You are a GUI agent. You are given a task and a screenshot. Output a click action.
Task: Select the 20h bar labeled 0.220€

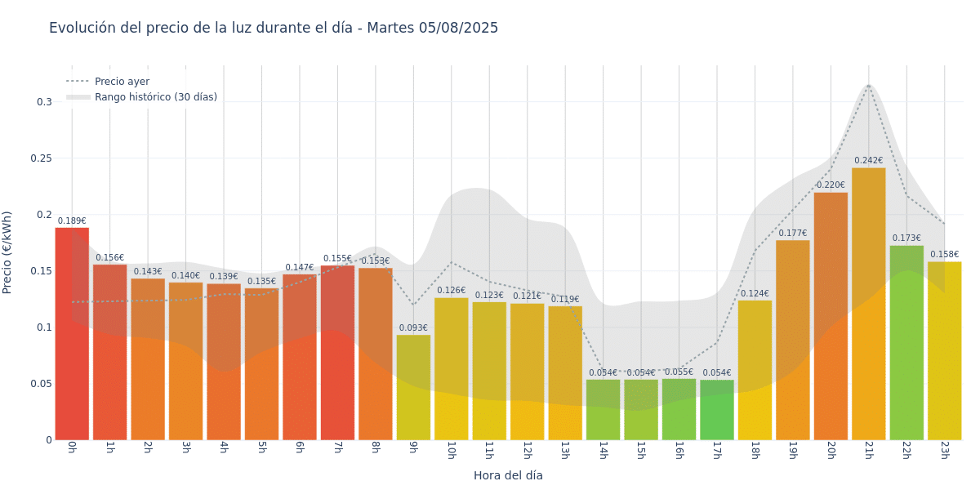831,316
